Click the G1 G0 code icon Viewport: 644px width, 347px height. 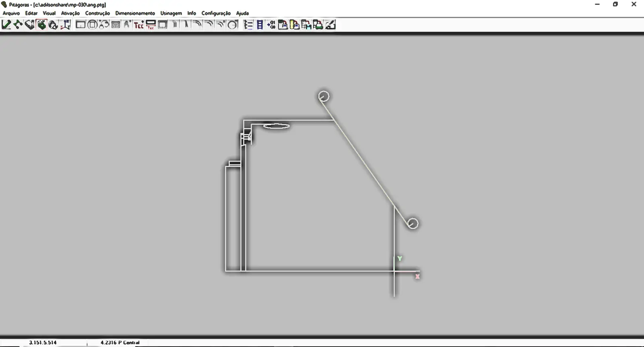click(271, 25)
